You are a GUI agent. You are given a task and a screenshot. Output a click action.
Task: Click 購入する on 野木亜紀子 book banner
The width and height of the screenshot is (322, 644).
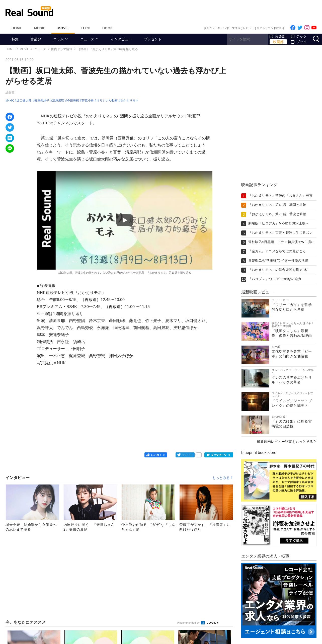[307, 497]
